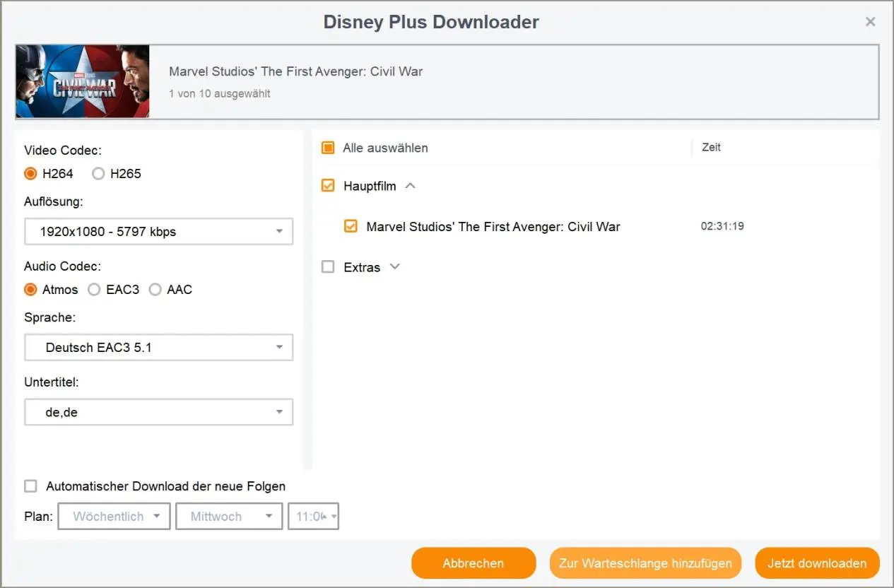Viewport: 894px width, 588px height.
Task: Click the Untertitel: label
Action: click(x=52, y=382)
